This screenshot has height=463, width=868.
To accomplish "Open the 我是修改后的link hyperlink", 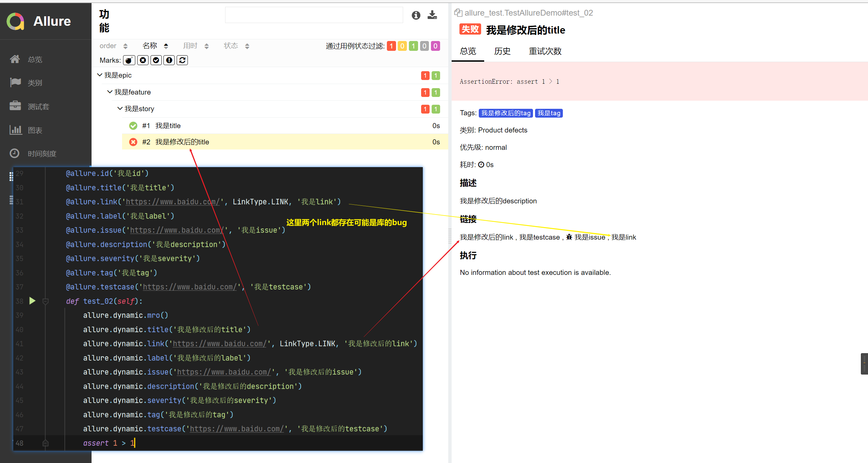I will tap(486, 237).
